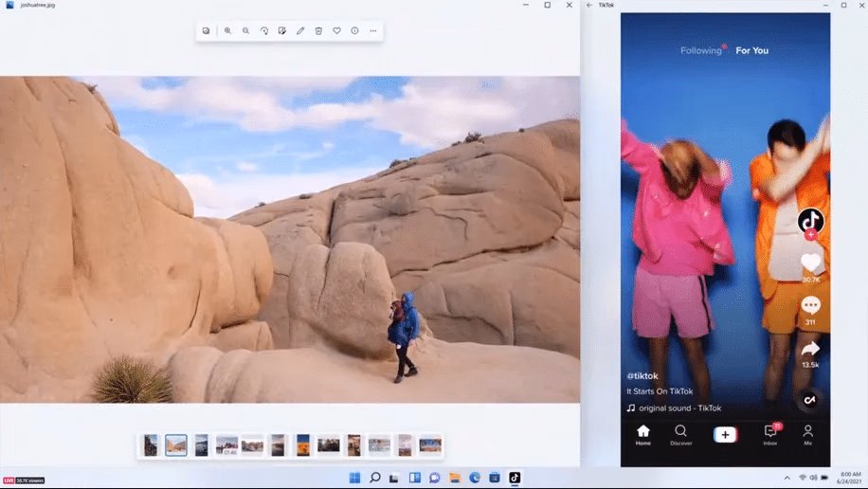Rotate the joshuatree photo
The image size is (868, 489).
pos(264,31)
